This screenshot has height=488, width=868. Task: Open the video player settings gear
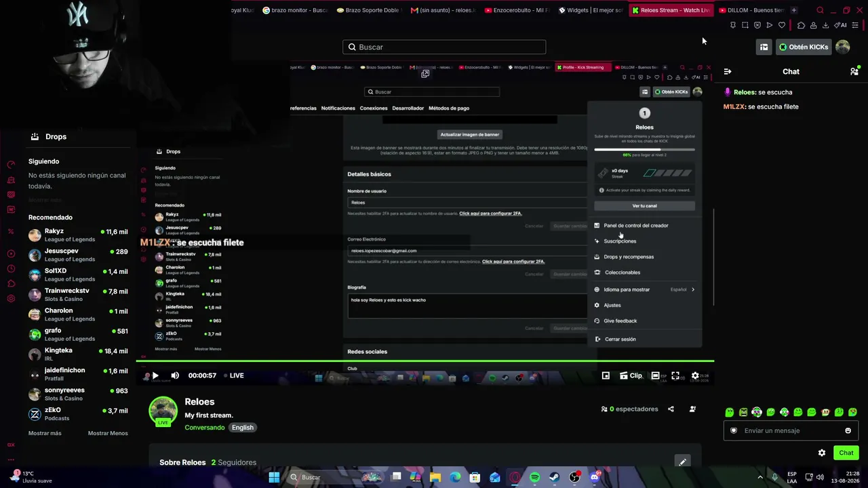coord(695,375)
